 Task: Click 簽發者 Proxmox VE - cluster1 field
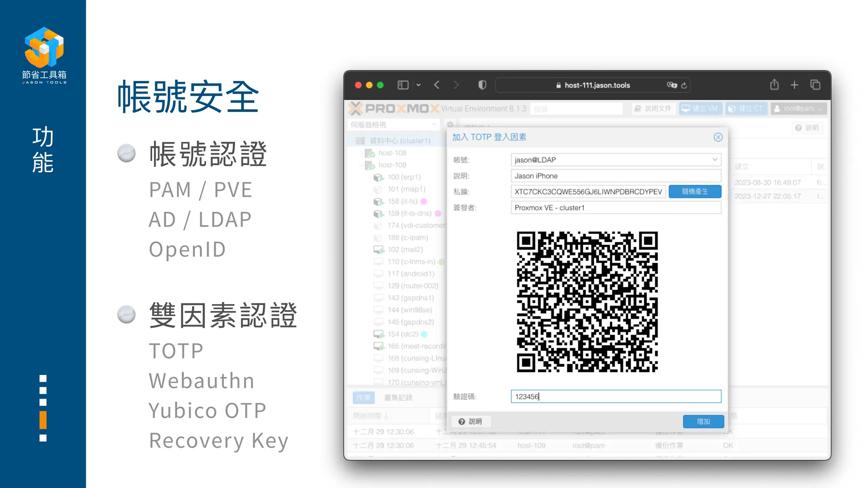click(616, 208)
